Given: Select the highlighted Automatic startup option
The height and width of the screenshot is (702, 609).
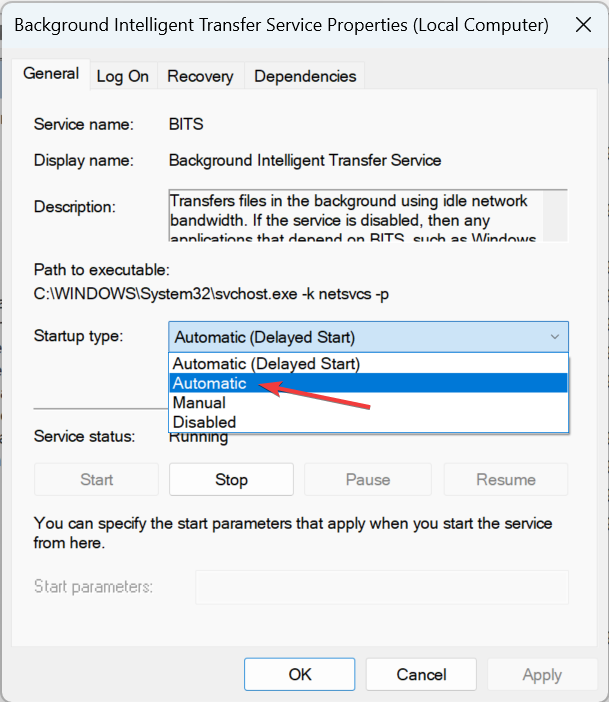Looking at the screenshot, I should pos(210,383).
